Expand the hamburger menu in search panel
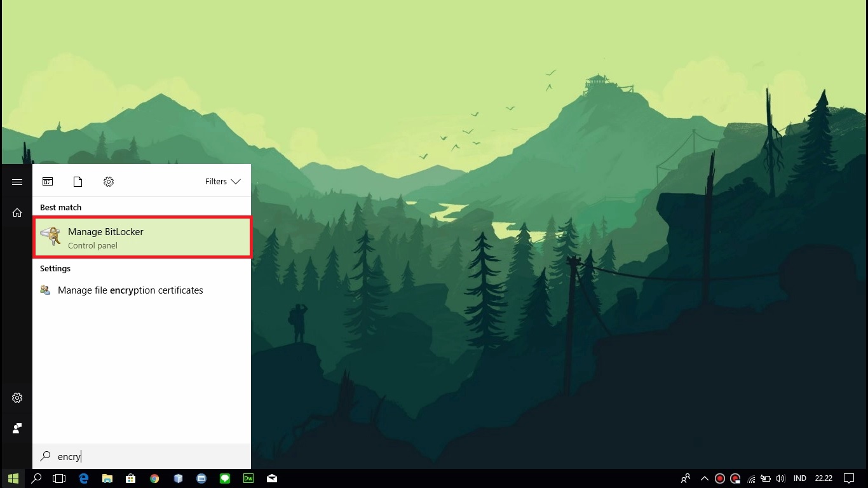Screen dimensions: 868x488 point(17,182)
